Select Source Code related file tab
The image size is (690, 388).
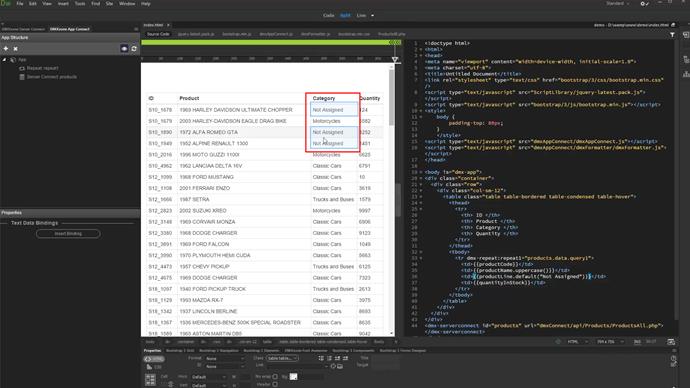(x=158, y=34)
